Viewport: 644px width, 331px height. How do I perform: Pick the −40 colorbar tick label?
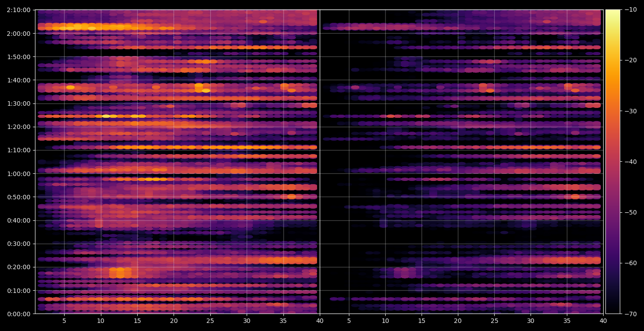(631, 162)
